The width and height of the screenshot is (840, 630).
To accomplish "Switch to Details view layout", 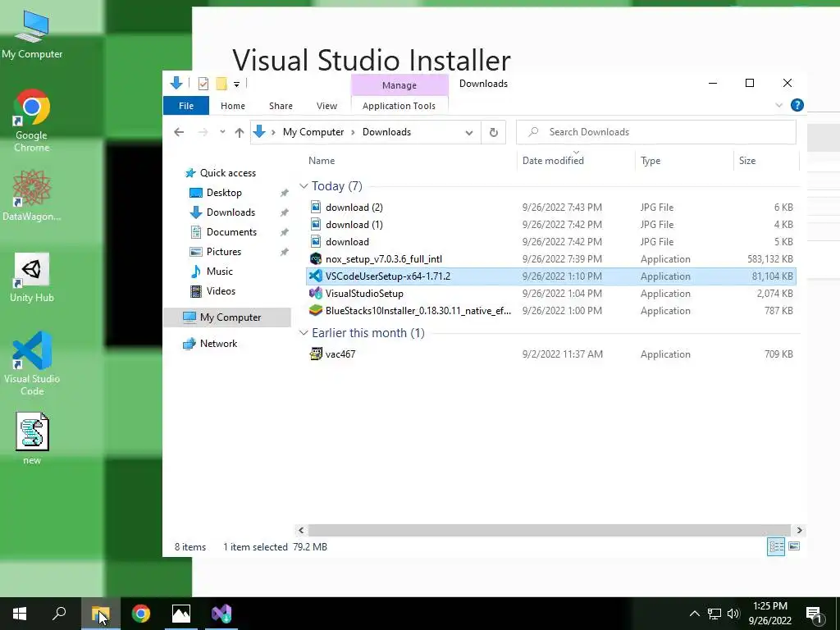I will click(776, 546).
